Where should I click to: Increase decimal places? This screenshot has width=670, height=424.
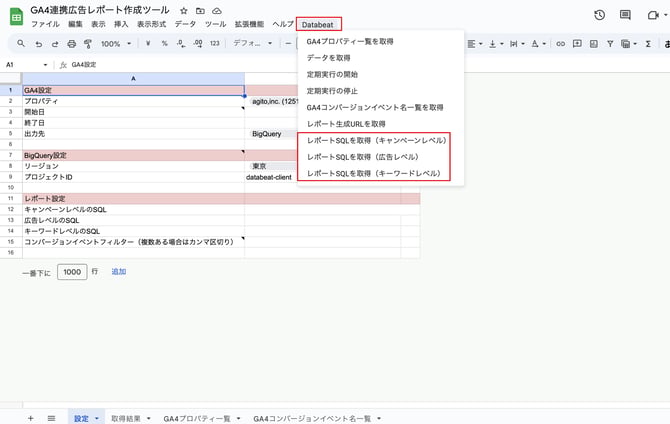[198, 44]
